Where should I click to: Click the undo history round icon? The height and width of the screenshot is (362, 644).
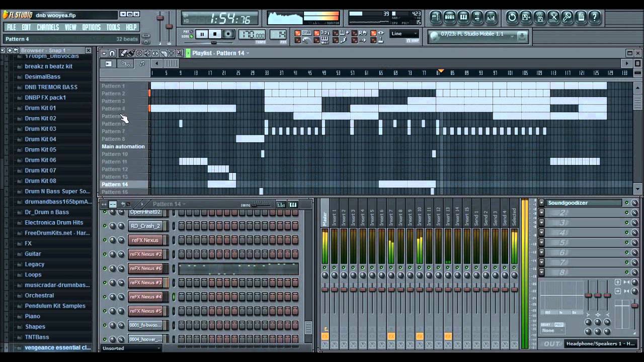(x=512, y=17)
